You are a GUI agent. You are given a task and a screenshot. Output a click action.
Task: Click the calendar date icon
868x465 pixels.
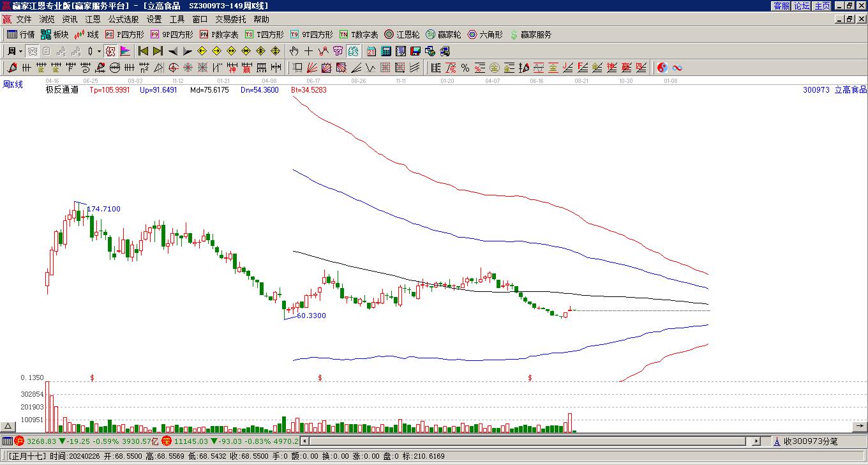coord(371,51)
